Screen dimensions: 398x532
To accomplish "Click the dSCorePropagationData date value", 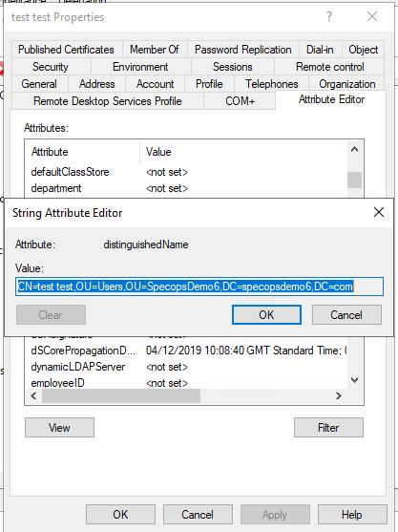I will click(246, 351).
